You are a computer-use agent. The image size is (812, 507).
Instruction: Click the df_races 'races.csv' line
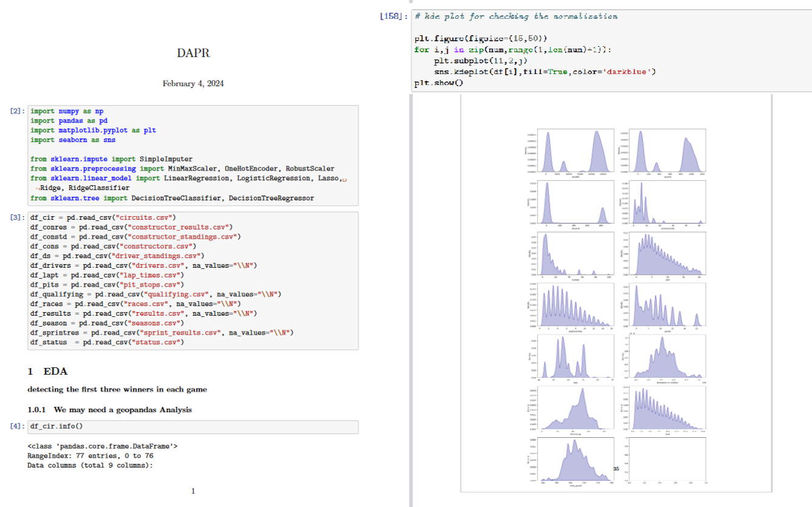136,304
